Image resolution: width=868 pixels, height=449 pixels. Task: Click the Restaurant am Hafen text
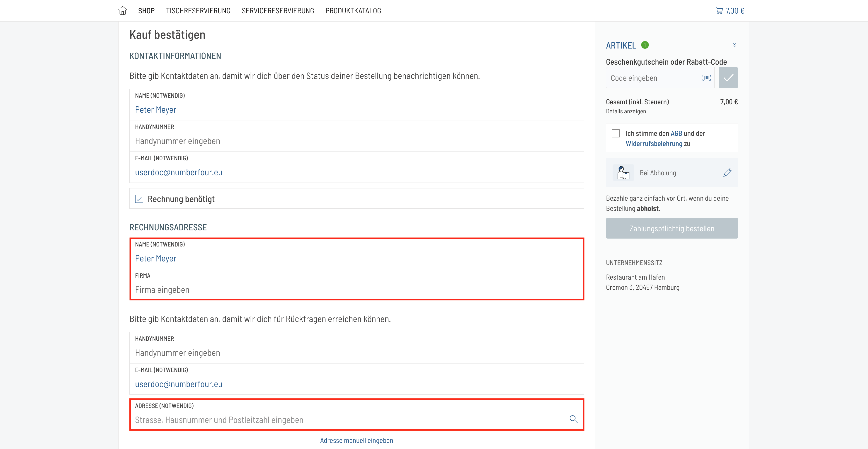coord(635,277)
